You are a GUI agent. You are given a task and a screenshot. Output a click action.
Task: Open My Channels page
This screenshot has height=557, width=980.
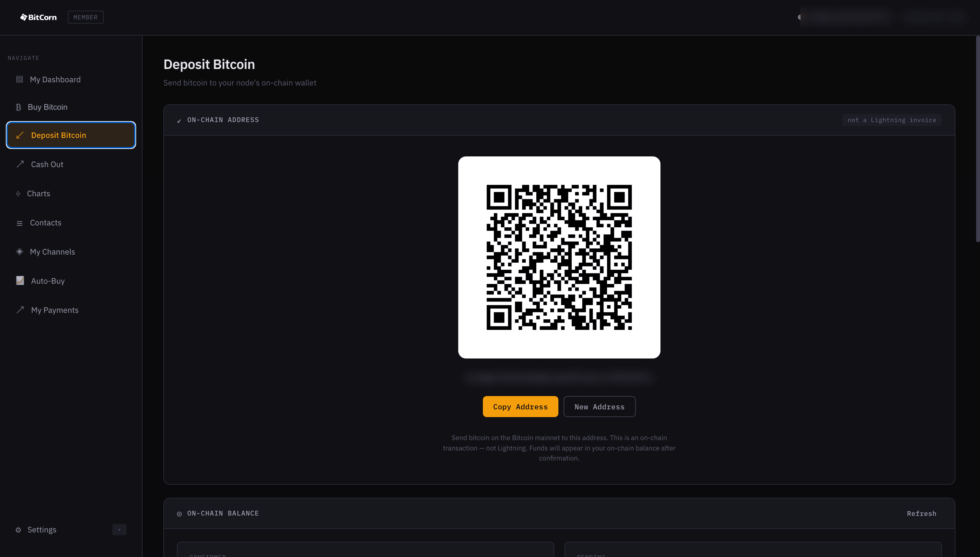click(x=71, y=252)
